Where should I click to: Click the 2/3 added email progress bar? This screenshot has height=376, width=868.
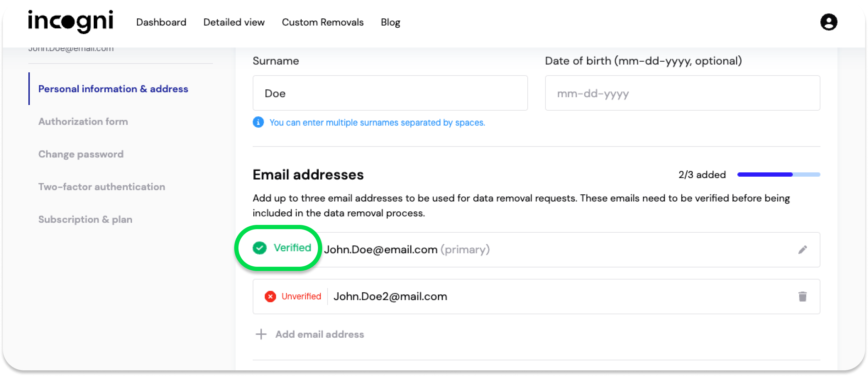click(778, 175)
